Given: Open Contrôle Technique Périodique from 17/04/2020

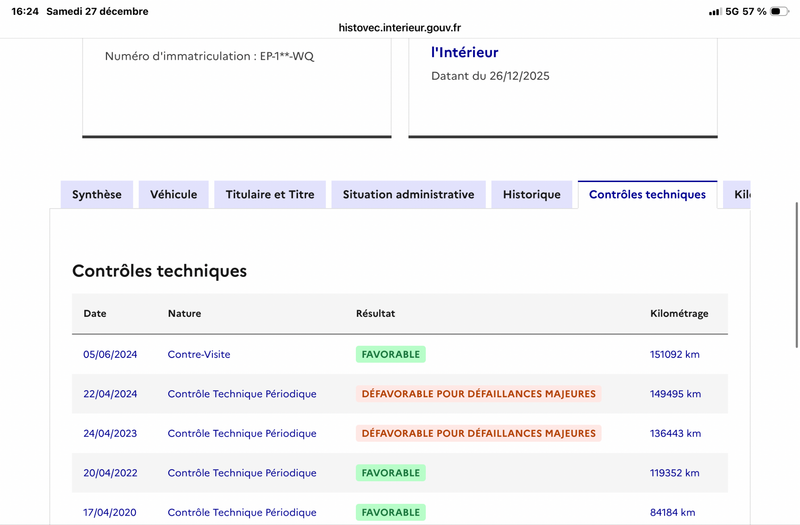Looking at the screenshot, I should click(242, 513).
